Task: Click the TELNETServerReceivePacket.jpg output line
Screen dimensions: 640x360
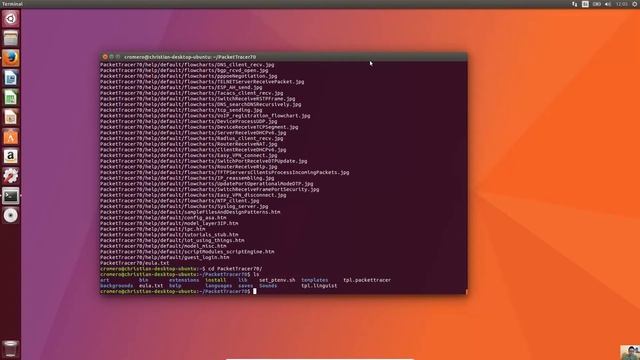Action: [202, 82]
